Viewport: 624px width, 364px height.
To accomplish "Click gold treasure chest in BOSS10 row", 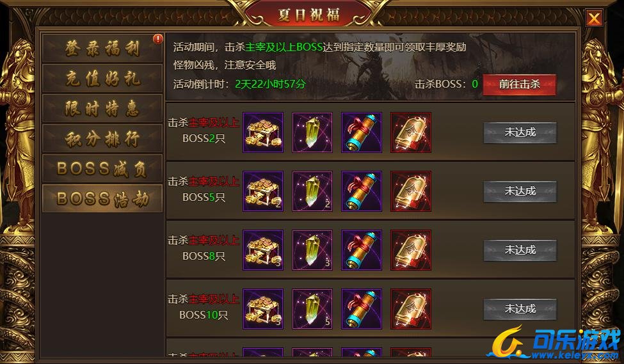I will point(263,309).
